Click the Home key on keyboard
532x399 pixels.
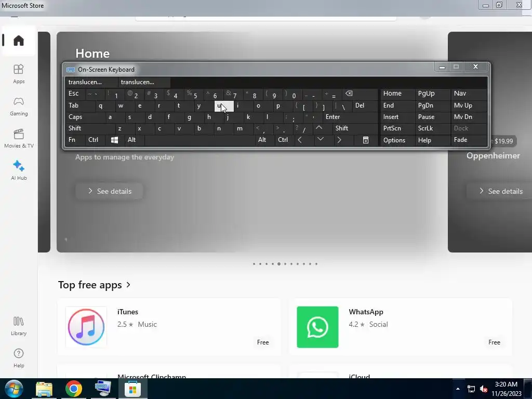pyautogui.click(x=397, y=94)
